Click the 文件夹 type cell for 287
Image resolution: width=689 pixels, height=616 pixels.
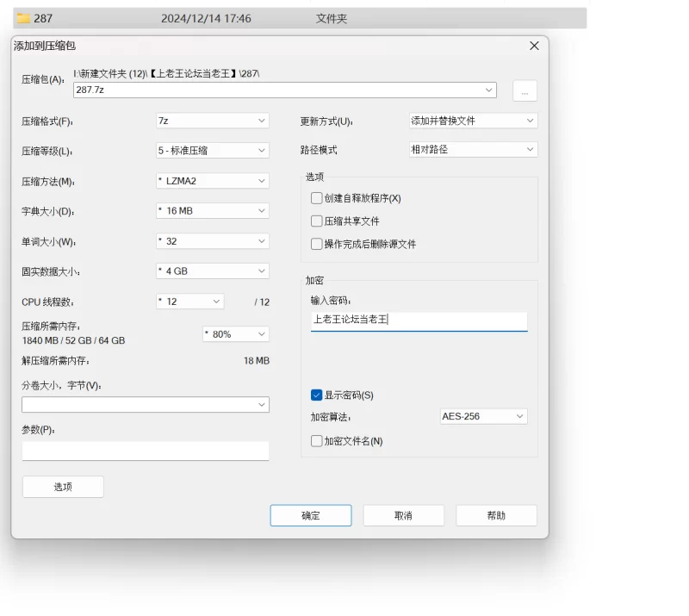coord(332,18)
